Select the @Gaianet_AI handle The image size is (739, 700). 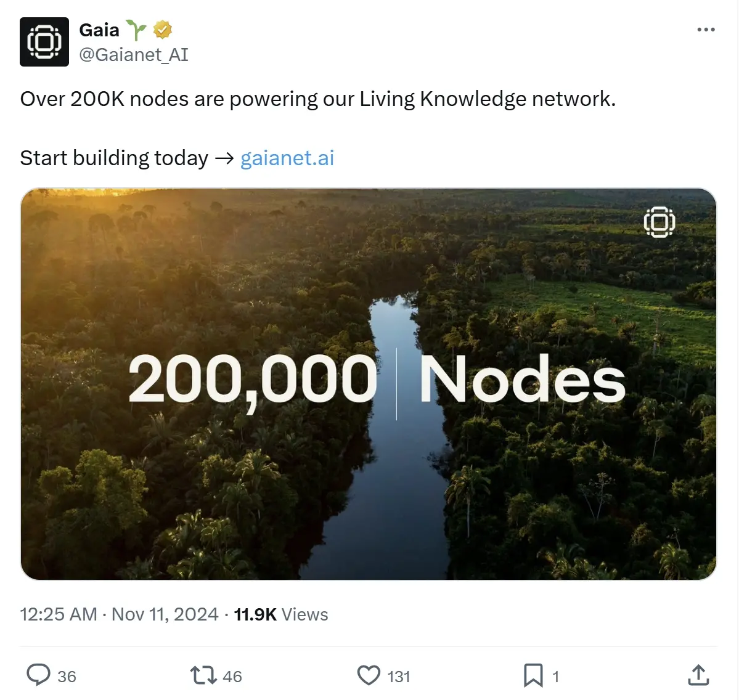(x=134, y=55)
